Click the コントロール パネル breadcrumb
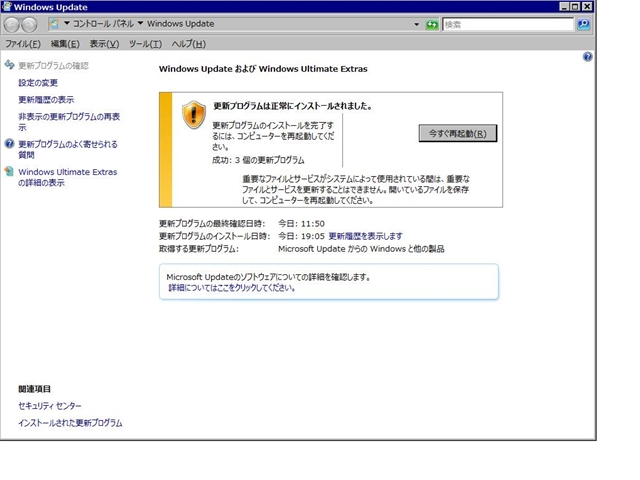 click(103, 24)
